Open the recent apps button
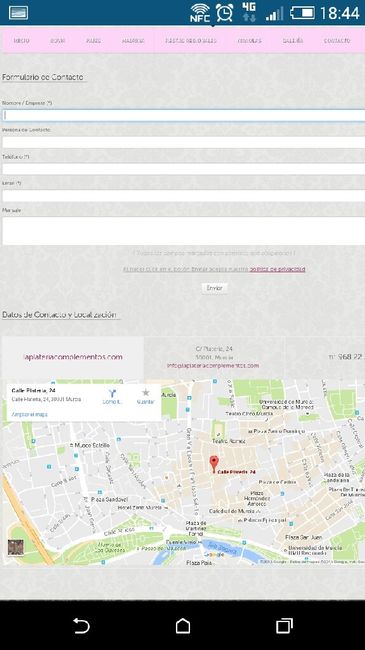 click(x=284, y=626)
